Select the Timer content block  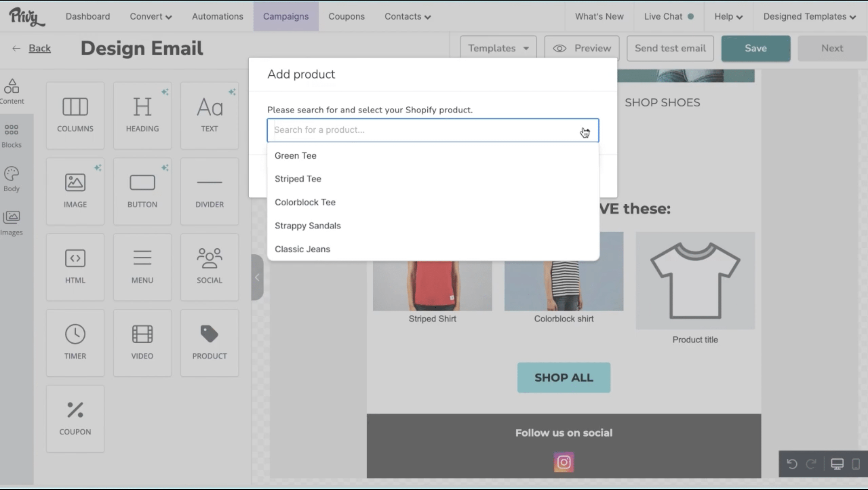tap(75, 343)
